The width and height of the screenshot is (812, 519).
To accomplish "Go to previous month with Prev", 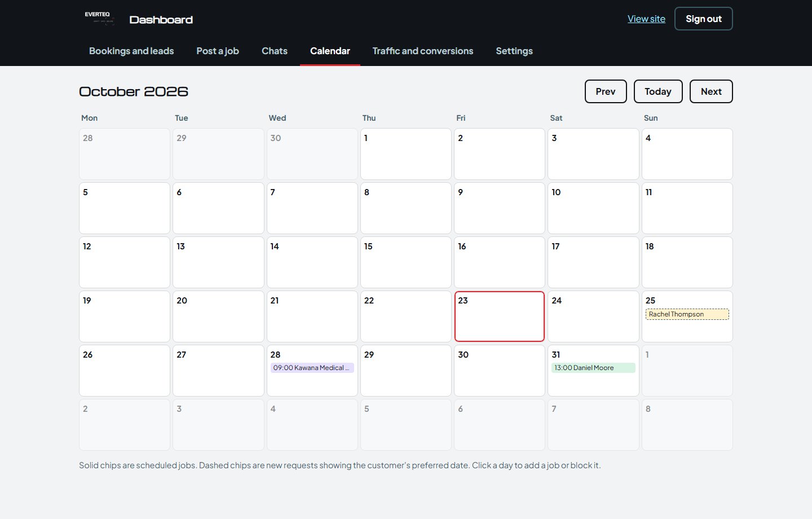I will pos(606,91).
